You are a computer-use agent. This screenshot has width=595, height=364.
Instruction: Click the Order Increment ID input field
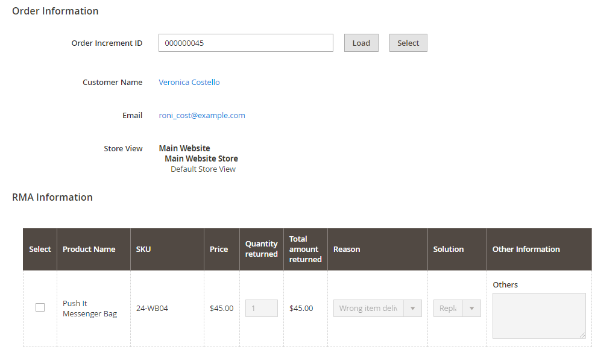[245, 43]
